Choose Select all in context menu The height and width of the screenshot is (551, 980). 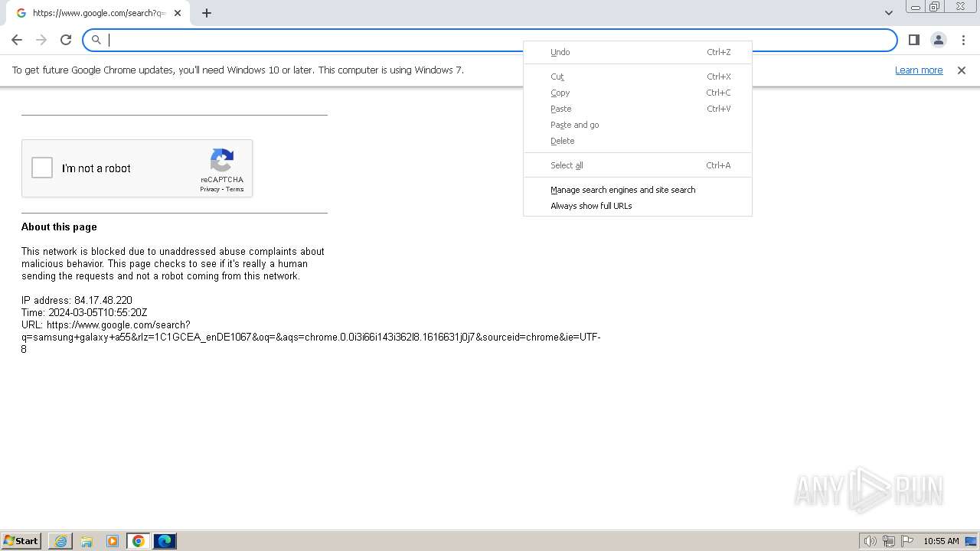pos(638,165)
